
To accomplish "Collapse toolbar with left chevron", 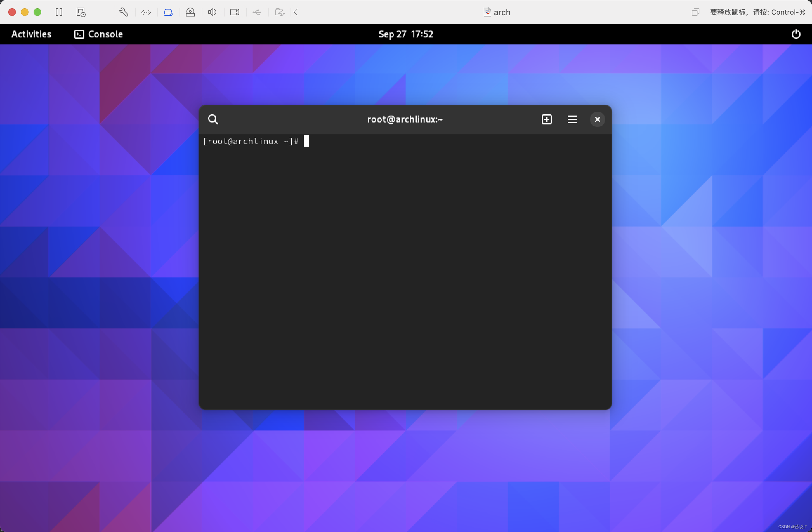I will 296,12.
